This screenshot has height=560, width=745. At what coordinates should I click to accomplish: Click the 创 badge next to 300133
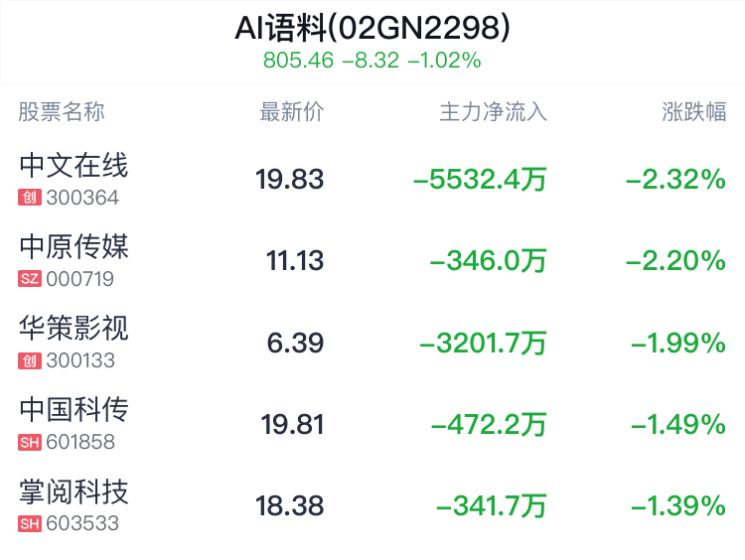click(x=30, y=360)
